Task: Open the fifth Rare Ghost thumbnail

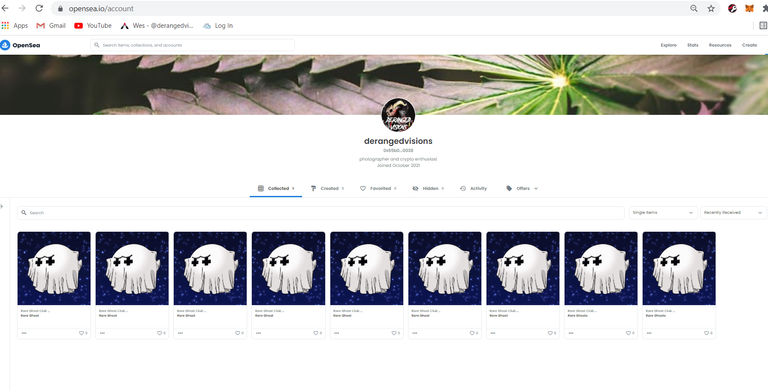Action: pos(366,268)
